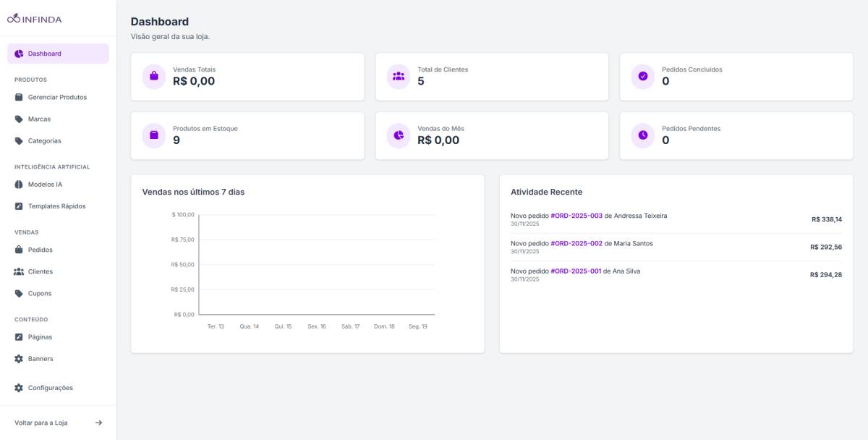Screen dimensions: 868x440
Task: Click the Vendas do Mês pie icon
Action: [398, 135]
